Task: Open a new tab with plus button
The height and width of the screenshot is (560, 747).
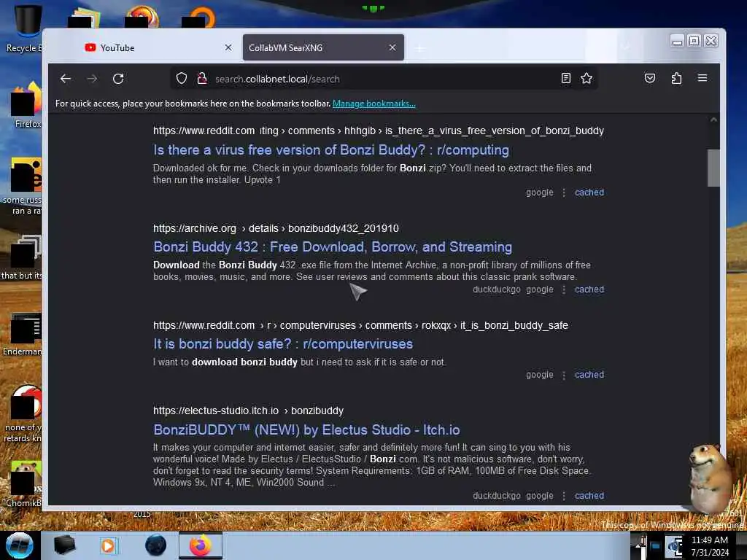Action: (419, 49)
